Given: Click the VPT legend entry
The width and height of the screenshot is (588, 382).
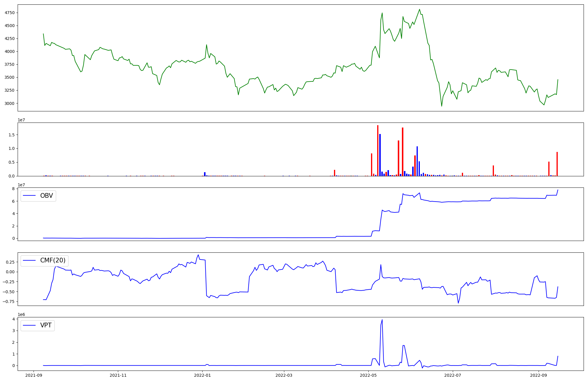Looking at the screenshot, I should coord(46,325).
